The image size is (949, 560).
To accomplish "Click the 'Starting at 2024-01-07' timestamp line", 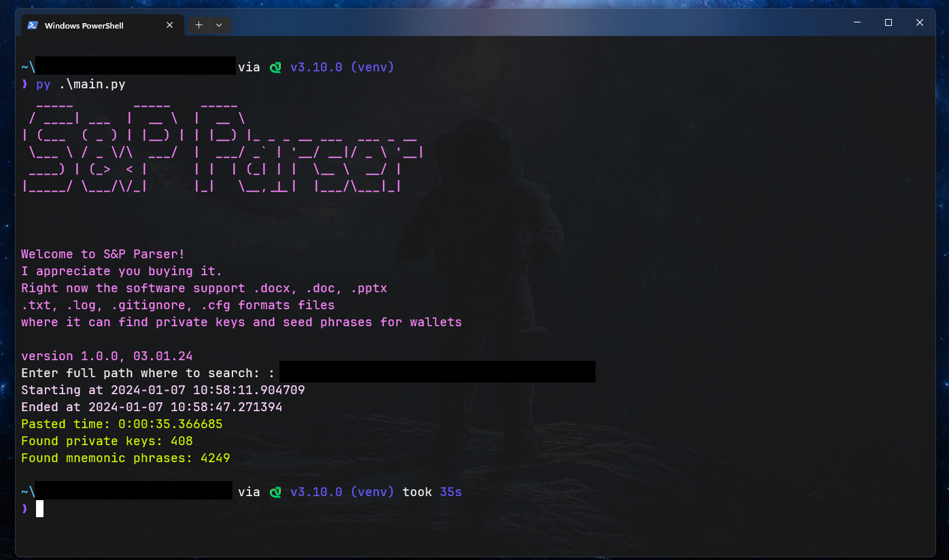I will [163, 390].
